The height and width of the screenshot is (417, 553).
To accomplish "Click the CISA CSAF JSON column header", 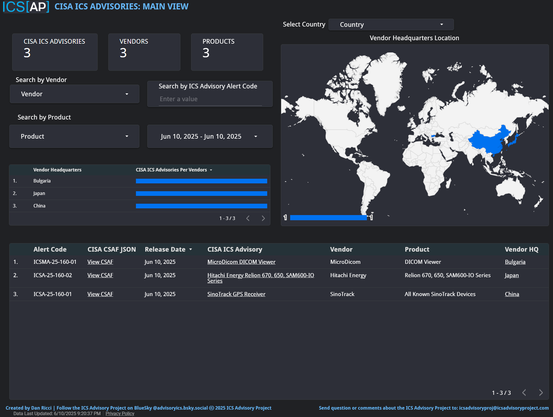I will [x=111, y=249].
